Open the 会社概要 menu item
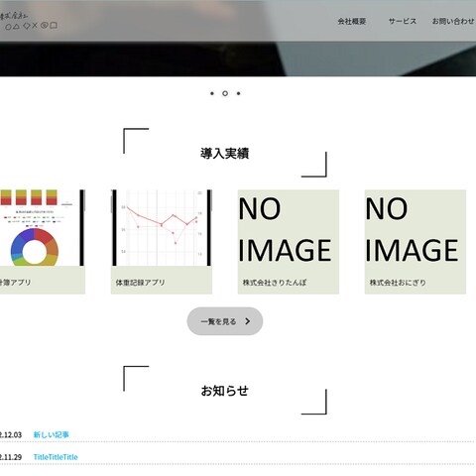The image size is (476, 476). pyautogui.click(x=352, y=21)
